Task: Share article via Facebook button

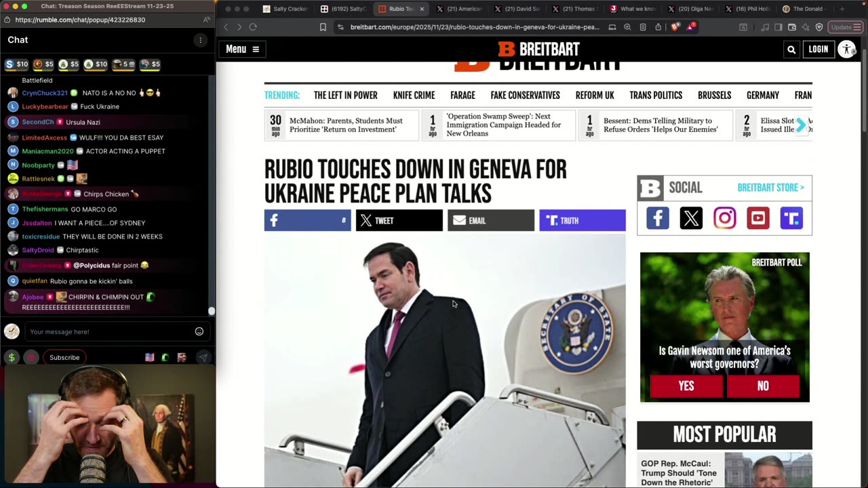Action: (x=307, y=220)
